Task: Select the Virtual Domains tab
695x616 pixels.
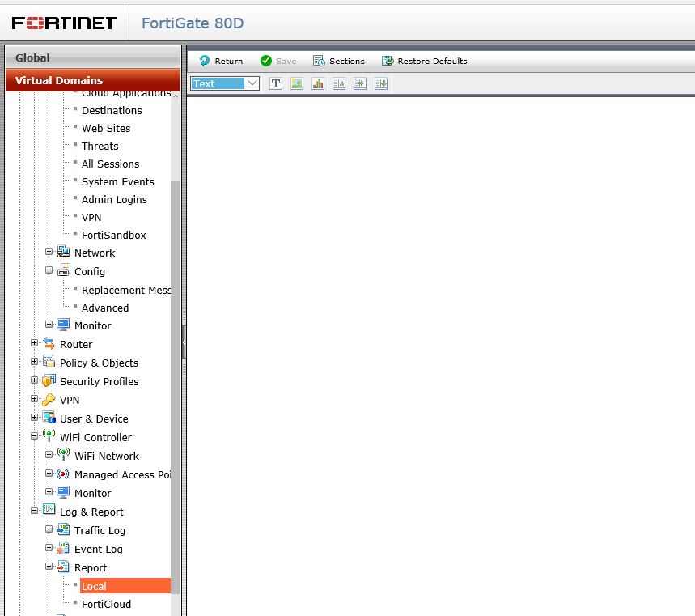Action: (93, 80)
